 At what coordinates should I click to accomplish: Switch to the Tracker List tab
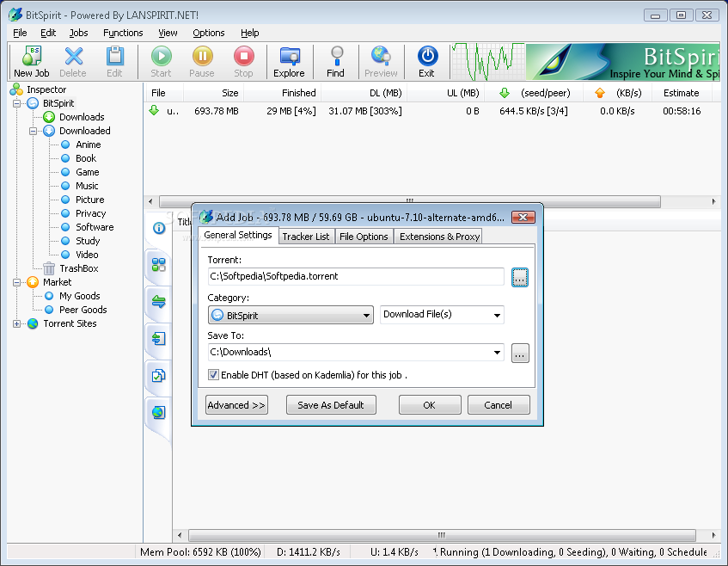tap(305, 237)
